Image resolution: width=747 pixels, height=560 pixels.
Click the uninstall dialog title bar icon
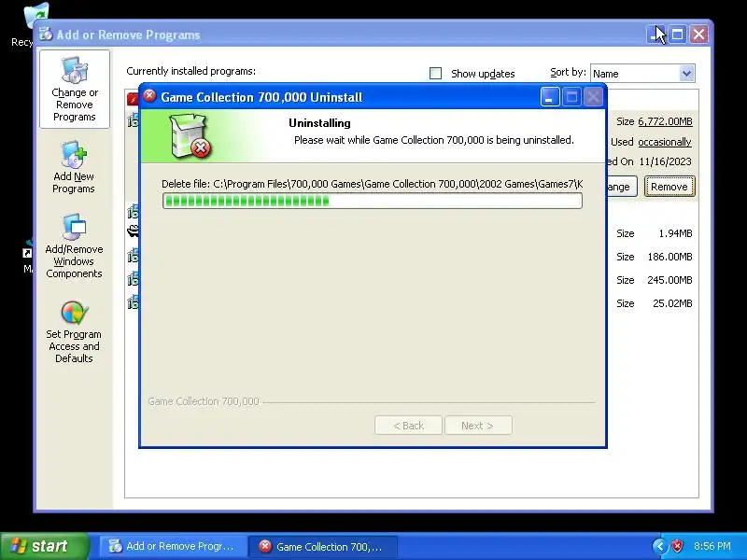coord(149,96)
